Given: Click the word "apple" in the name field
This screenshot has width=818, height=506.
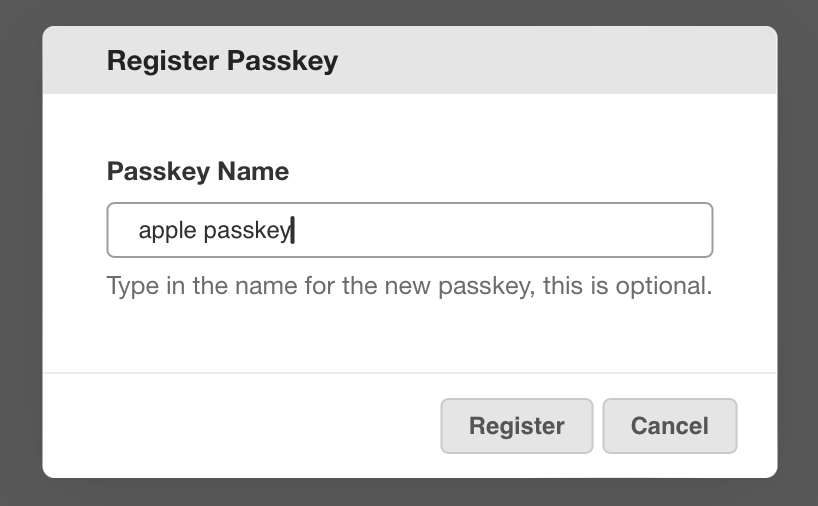Looking at the screenshot, I should coord(167,232).
